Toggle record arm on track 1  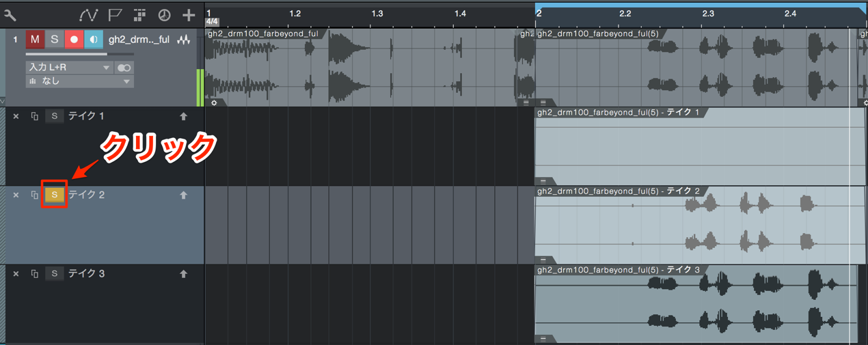(74, 40)
